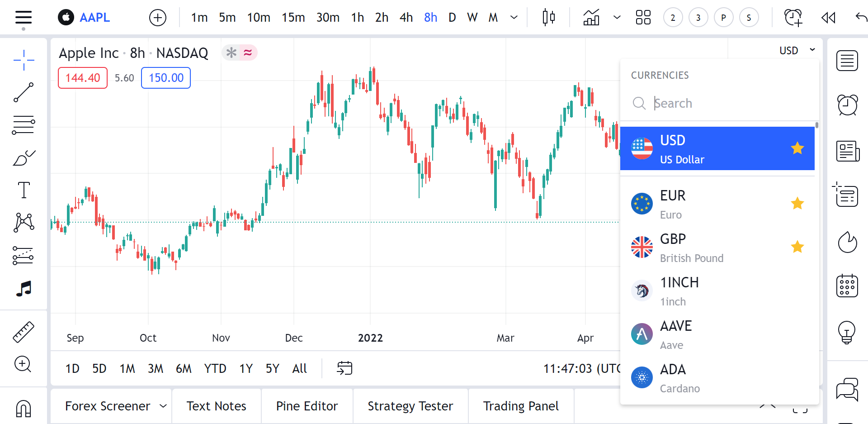Unfavorite the EUR currency star
868x424 pixels.
tap(797, 204)
